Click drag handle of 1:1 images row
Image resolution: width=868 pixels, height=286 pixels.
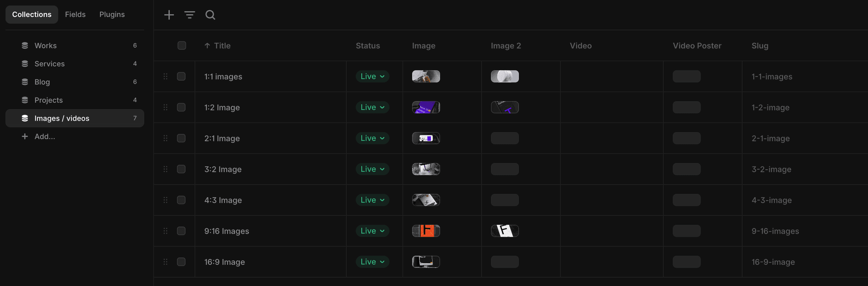pyautogui.click(x=166, y=76)
